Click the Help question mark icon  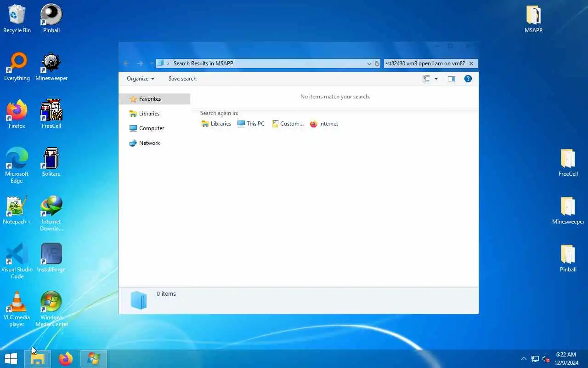click(468, 79)
